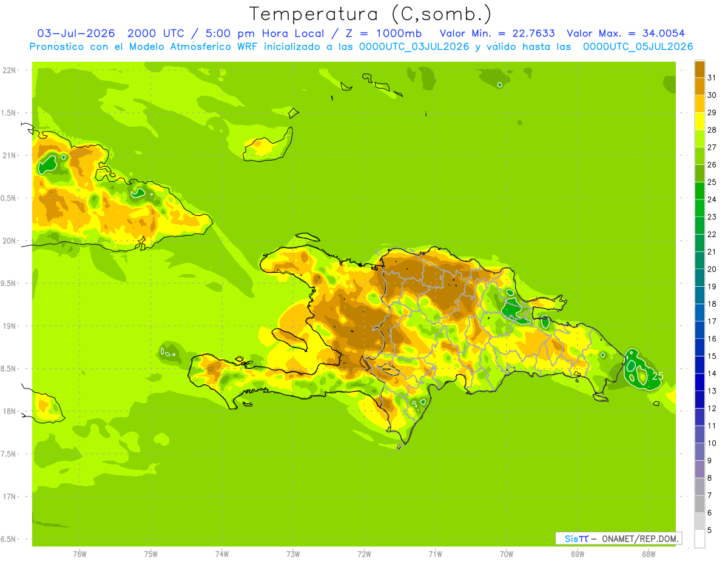Click the '76W' longitude label
The width and height of the screenshot is (728, 562).
click(79, 554)
